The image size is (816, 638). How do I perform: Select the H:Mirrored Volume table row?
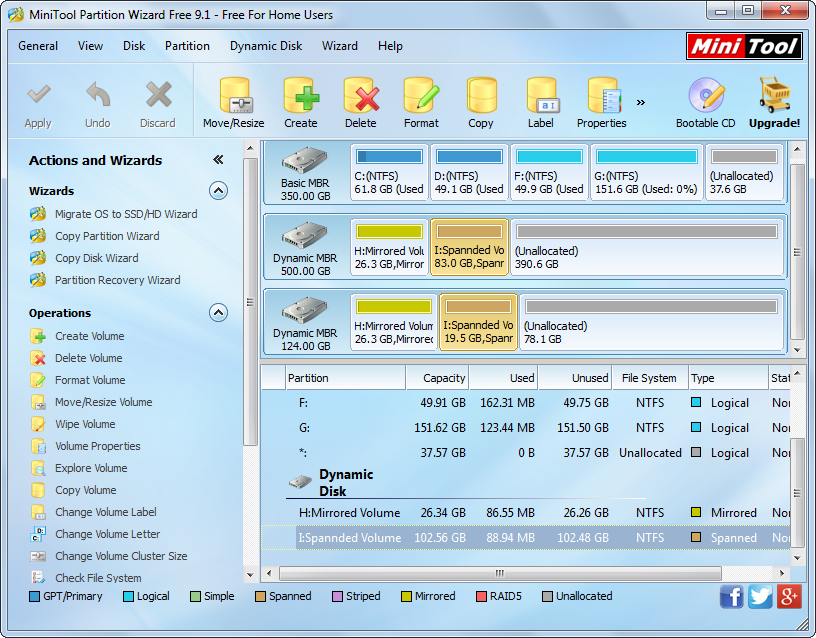[526, 513]
